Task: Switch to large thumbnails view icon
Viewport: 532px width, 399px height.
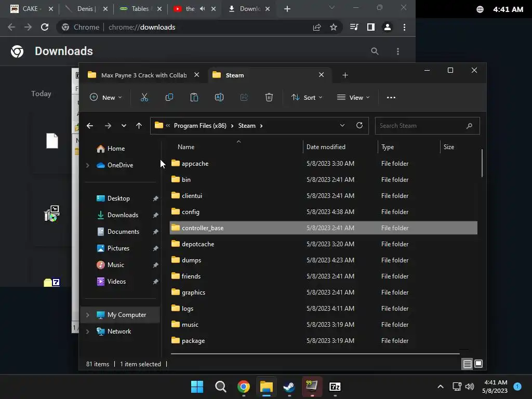Action: coord(478,364)
